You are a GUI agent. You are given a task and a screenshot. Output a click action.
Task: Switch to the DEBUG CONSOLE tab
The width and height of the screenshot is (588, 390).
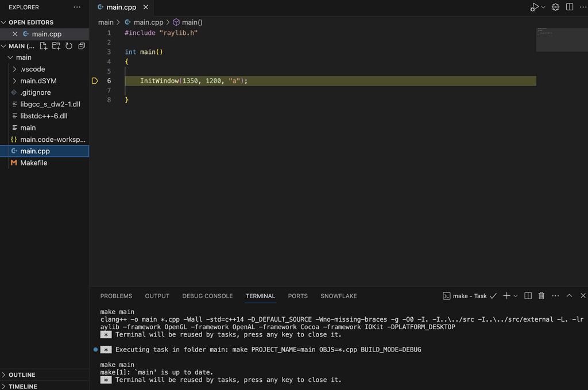pyautogui.click(x=207, y=296)
